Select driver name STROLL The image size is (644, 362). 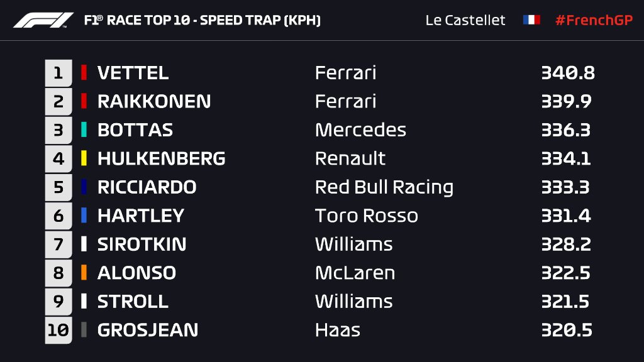(x=133, y=301)
